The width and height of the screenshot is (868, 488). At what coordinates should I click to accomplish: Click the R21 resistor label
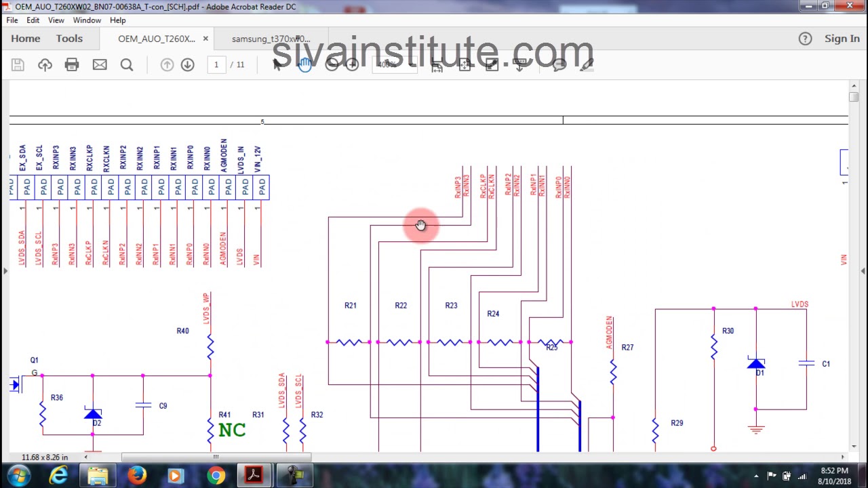tap(351, 306)
